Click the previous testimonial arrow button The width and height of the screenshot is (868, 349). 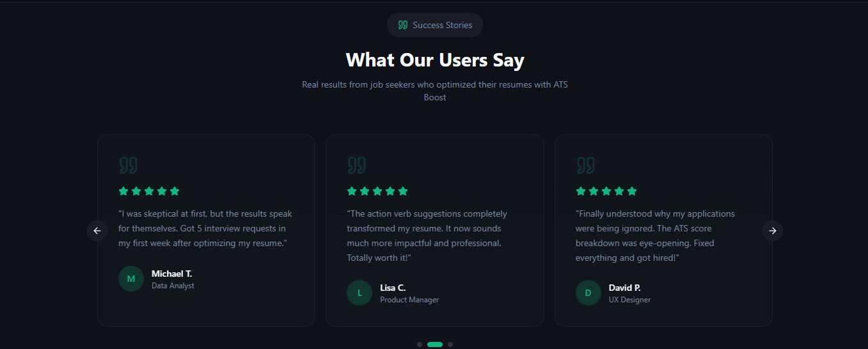pyautogui.click(x=97, y=231)
